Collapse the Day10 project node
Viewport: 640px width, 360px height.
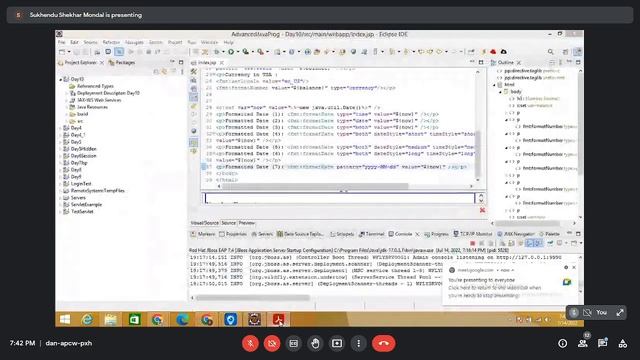tap(61, 79)
